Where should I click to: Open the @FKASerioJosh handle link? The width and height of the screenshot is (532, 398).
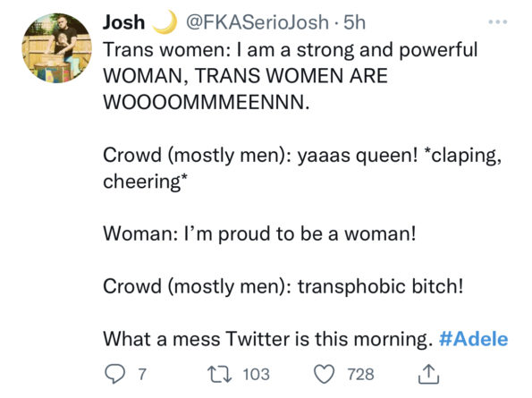point(257,22)
